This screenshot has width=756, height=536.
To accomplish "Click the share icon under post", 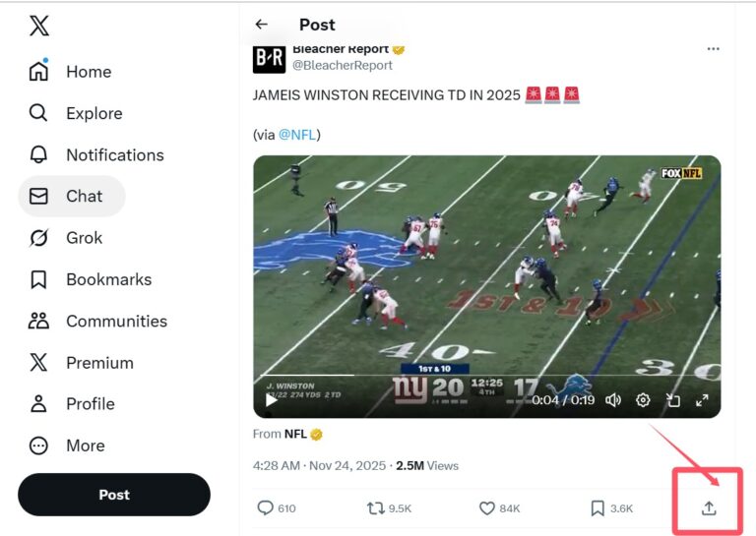I will [x=709, y=508].
